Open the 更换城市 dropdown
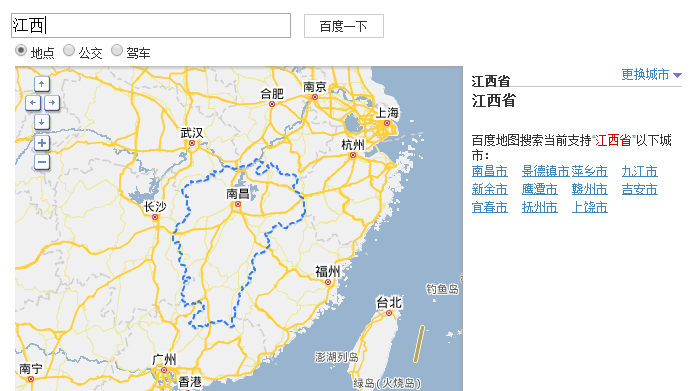This screenshot has height=391, width=689. pyautogui.click(x=651, y=75)
